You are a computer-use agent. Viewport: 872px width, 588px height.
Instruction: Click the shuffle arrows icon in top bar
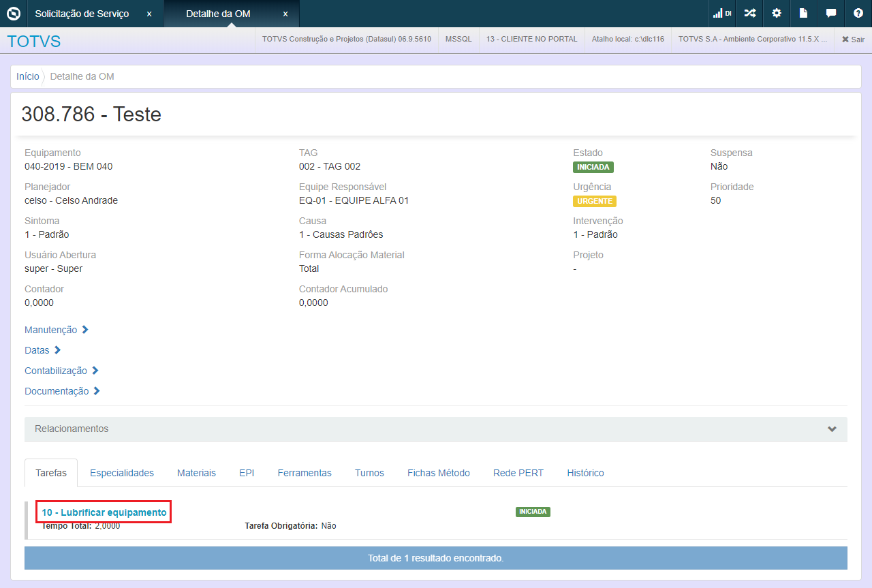point(749,13)
